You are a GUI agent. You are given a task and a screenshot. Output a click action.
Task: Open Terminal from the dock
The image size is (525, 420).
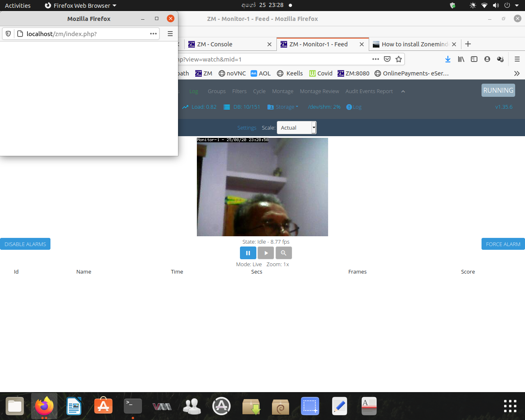(x=133, y=406)
